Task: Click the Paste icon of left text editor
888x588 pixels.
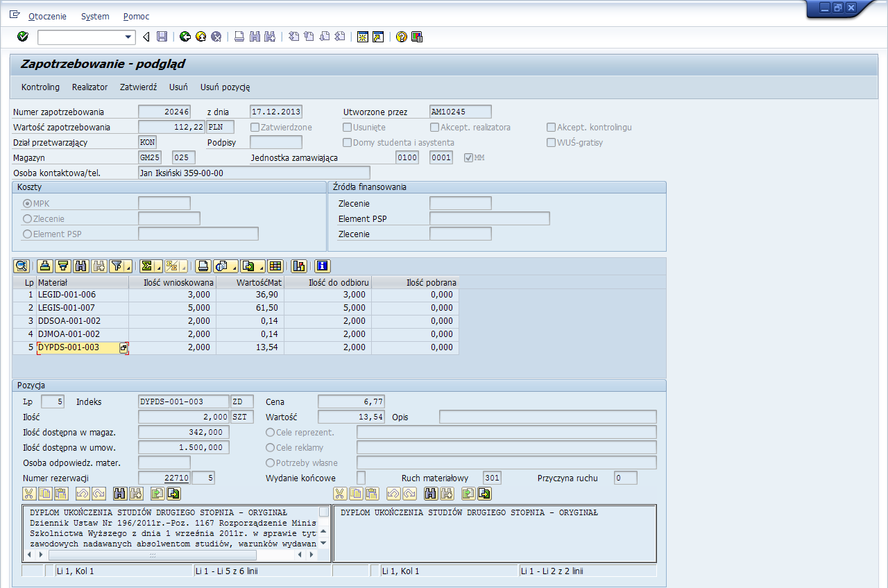Action: tap(61, 494)
